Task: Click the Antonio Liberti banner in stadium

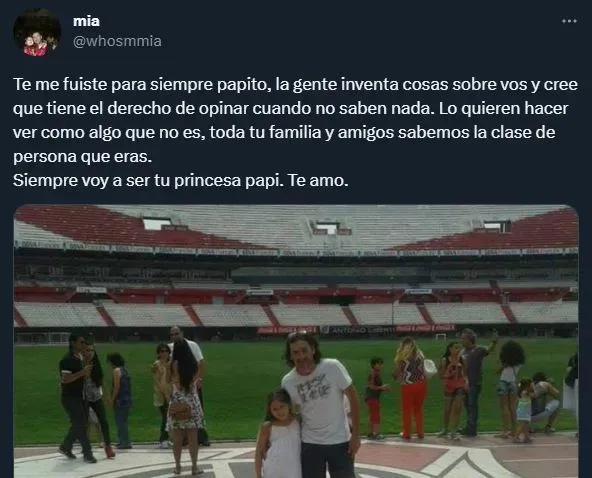Action: (357, 330)
